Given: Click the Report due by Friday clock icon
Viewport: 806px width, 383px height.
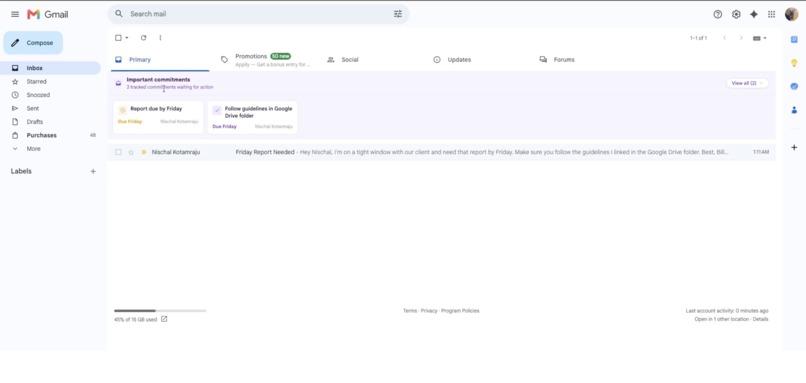Looking at the screenshot, I should (122, 110).
